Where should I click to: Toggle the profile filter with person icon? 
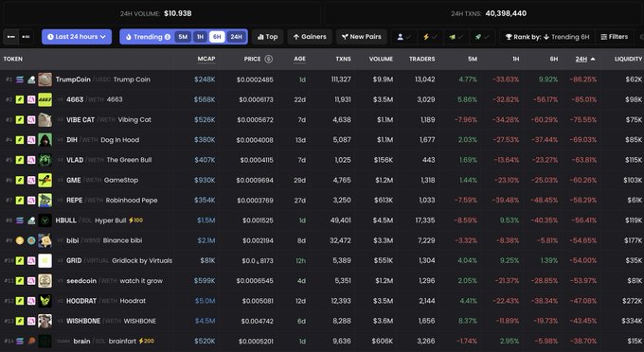coord(403,37)
